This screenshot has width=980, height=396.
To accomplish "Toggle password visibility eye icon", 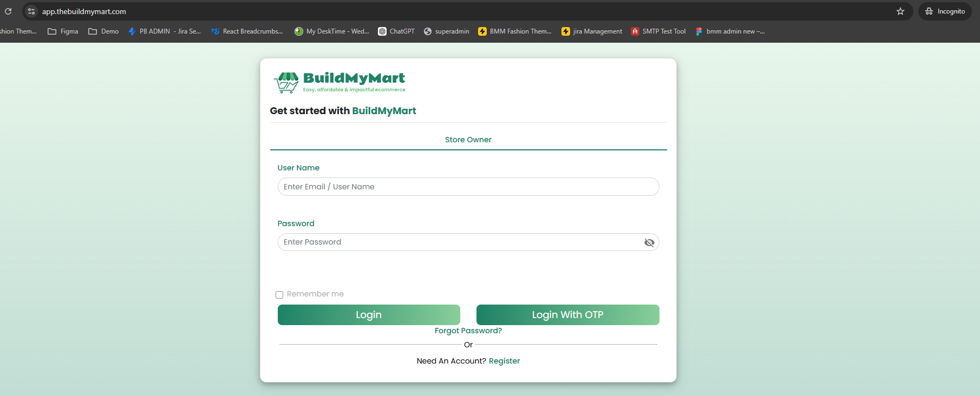I will click(x=649, y=242).
